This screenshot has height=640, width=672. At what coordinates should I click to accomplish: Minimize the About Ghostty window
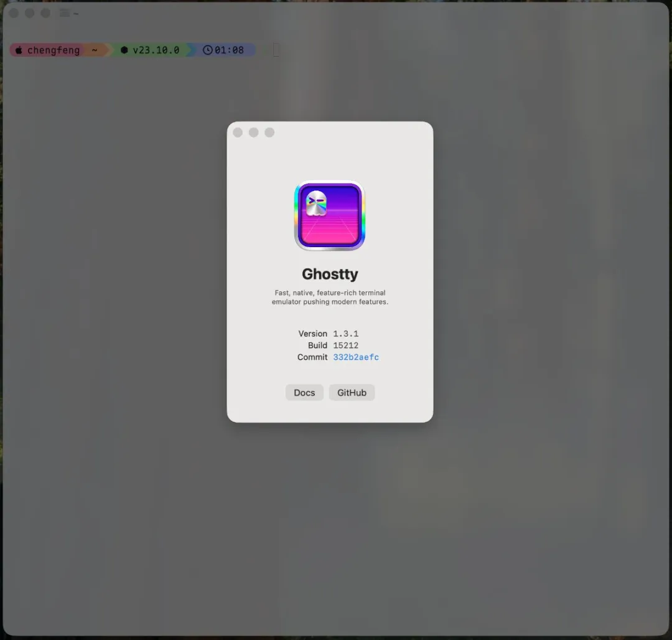pyautogui.click(x=254, y=133)
